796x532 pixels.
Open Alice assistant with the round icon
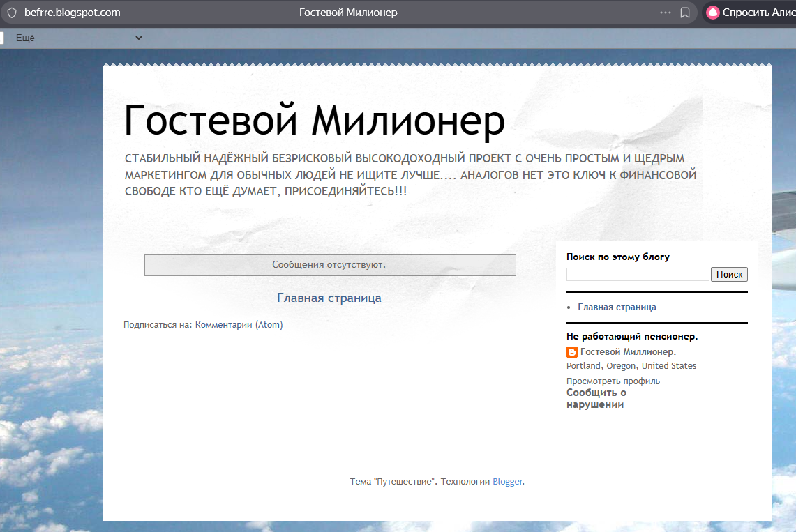(712, 12)
